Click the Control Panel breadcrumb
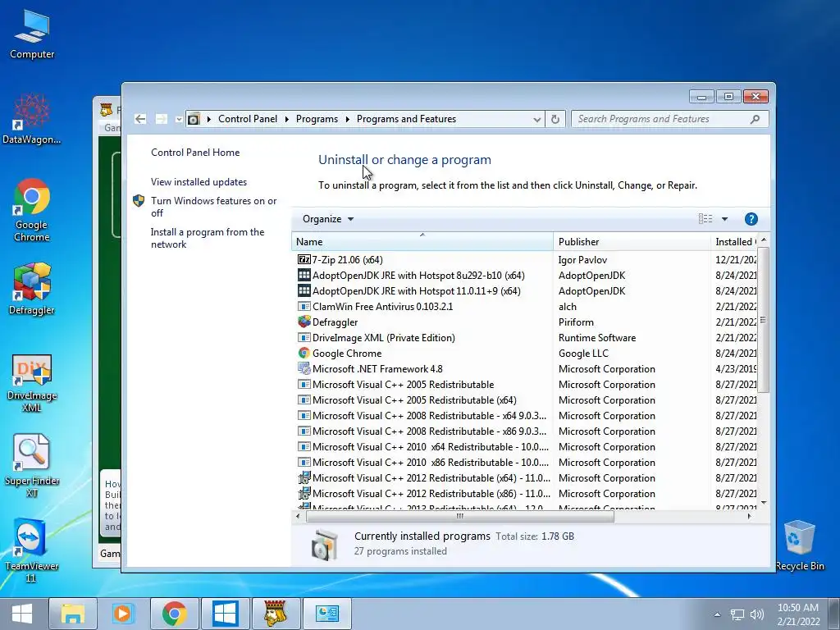 coord(248,119)
